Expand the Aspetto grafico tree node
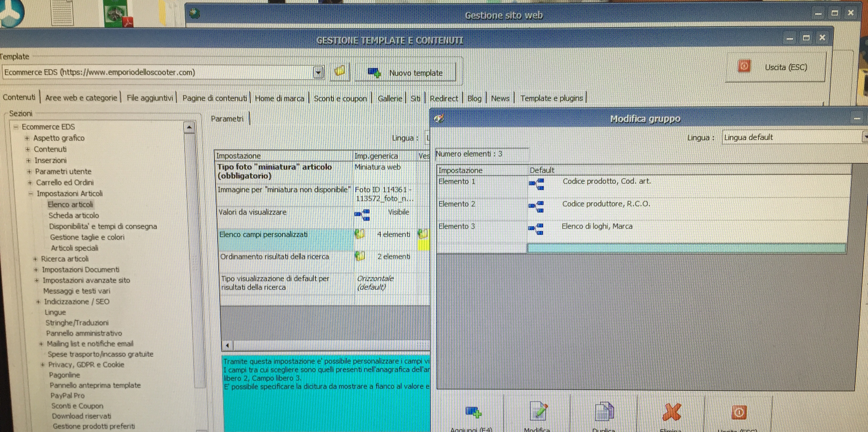 [27, 138]
